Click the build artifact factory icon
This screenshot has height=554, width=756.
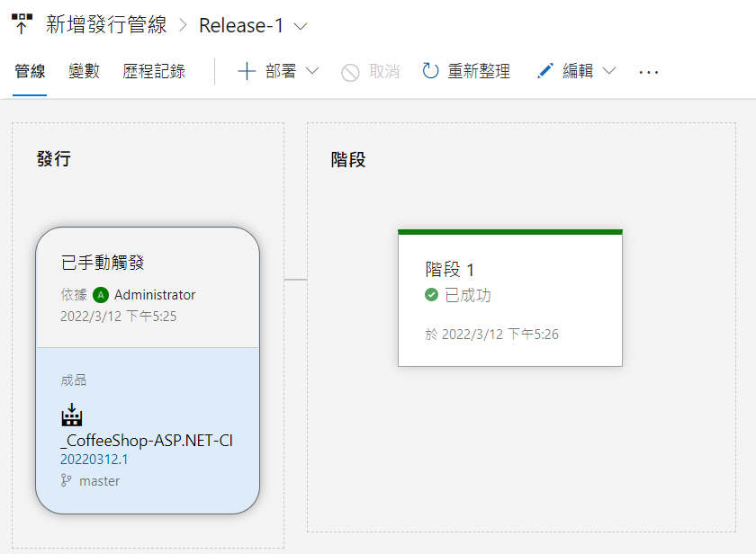71,415
